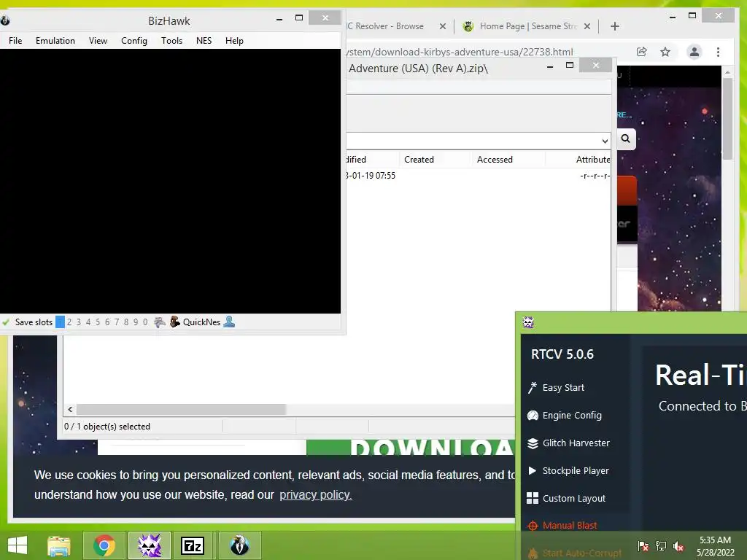
Task: Click the blue user icon beside QuickNes
Action: pyautogui.click(x=229, y=322)
